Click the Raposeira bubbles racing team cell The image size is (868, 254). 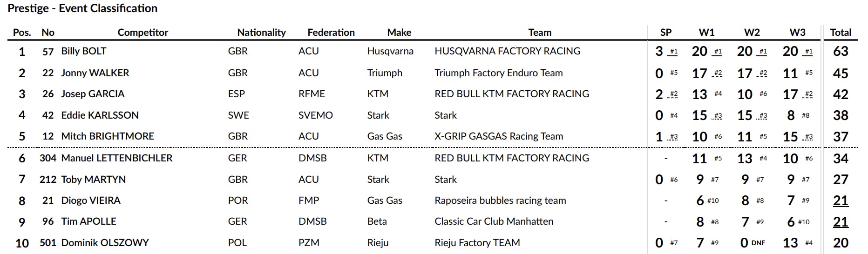500,201
